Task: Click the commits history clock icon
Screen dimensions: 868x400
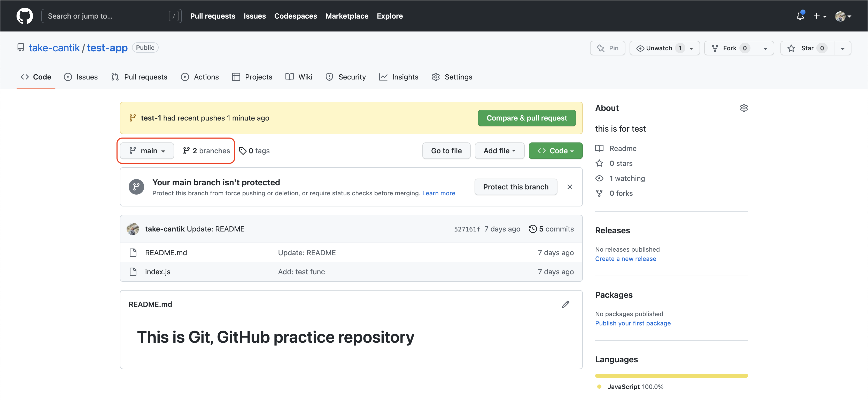Action: [x=533, y=229]
